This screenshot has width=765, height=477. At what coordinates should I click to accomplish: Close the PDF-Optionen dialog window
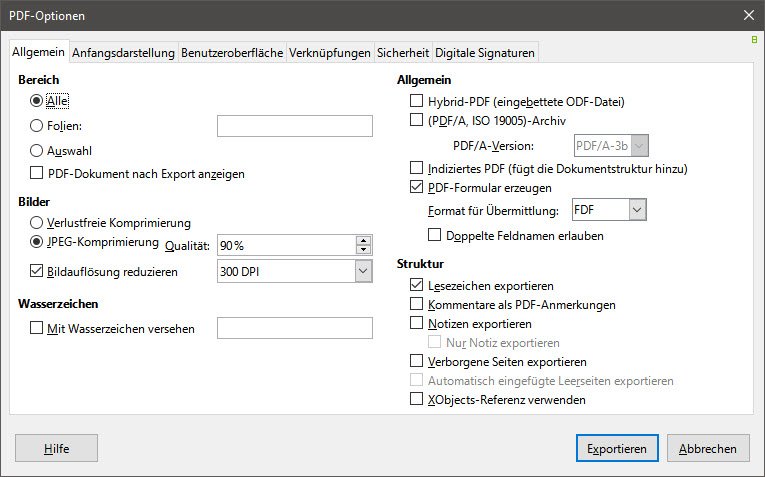(x=748, y=15)
